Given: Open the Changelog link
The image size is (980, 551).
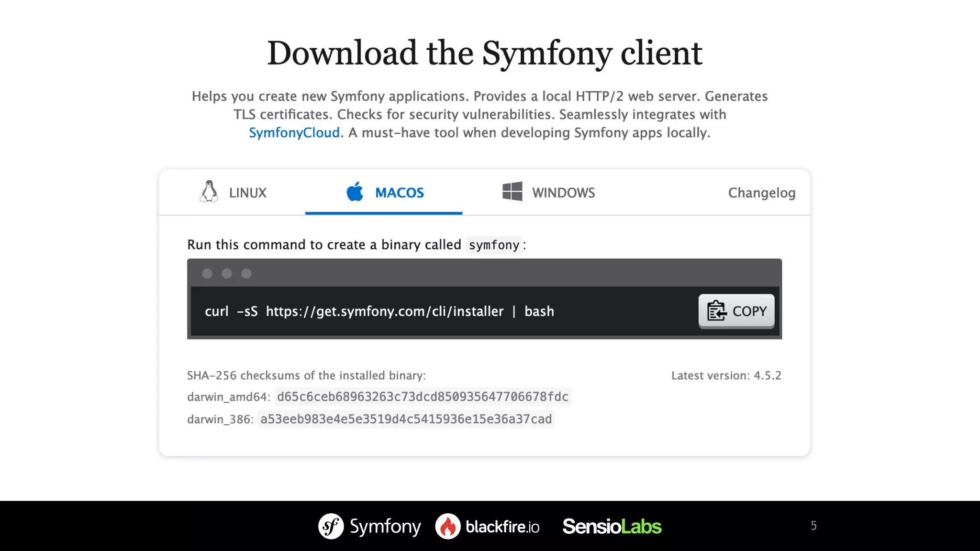Looking at the screenshot, I should point(761,193).
